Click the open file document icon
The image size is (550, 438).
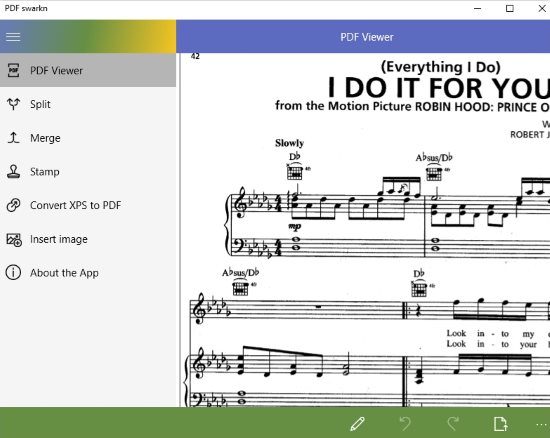pyautogui.click(x=501, y=424)
